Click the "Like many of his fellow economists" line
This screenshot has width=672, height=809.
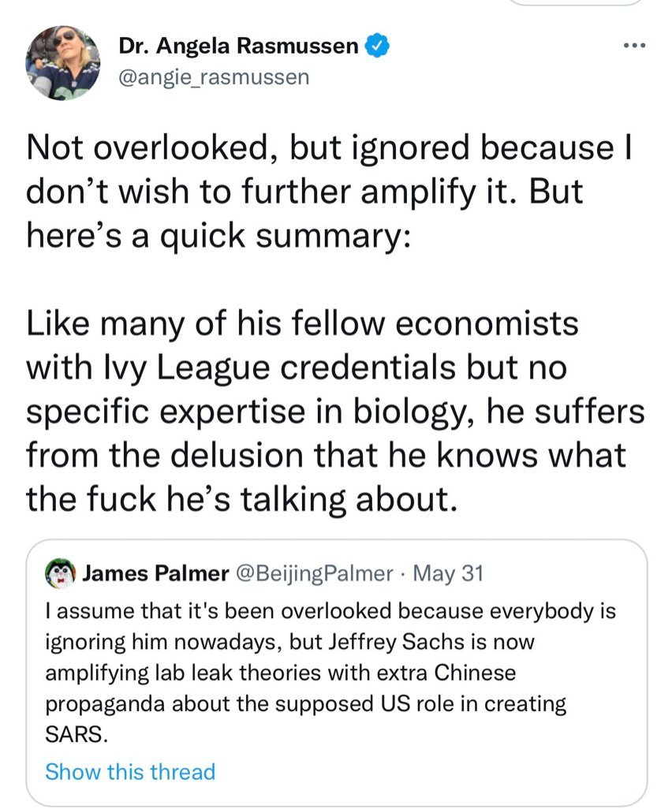(302, 323)
